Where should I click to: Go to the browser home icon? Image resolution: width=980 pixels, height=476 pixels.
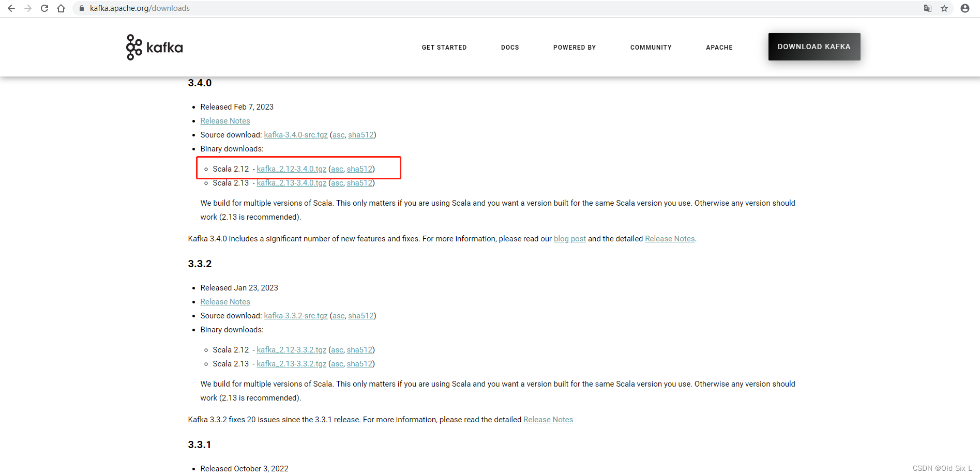tap(61, 8)
